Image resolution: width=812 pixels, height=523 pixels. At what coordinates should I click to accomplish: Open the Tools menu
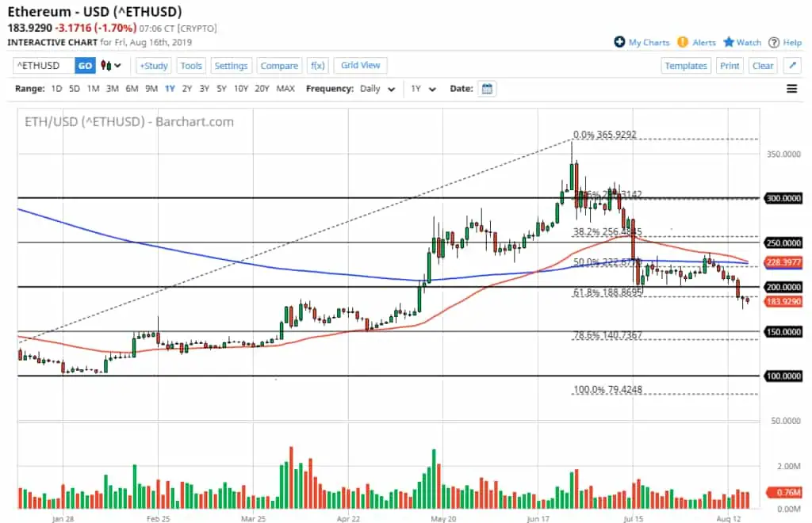tap(191, 66)
